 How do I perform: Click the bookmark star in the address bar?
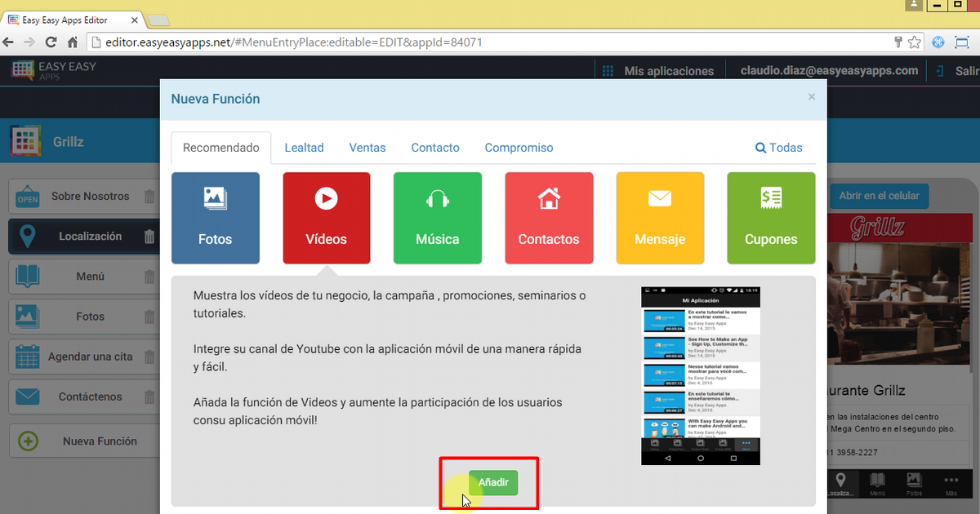(x=915, y=42)
